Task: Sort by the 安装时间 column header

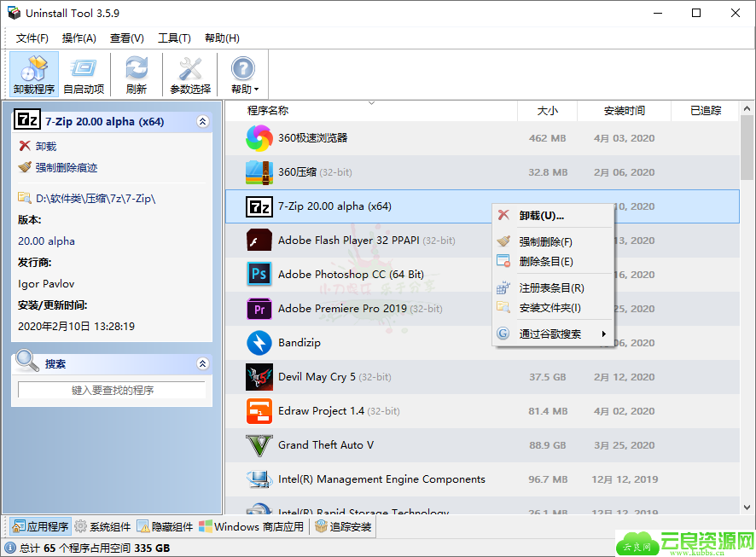Action: click(624, 111)
